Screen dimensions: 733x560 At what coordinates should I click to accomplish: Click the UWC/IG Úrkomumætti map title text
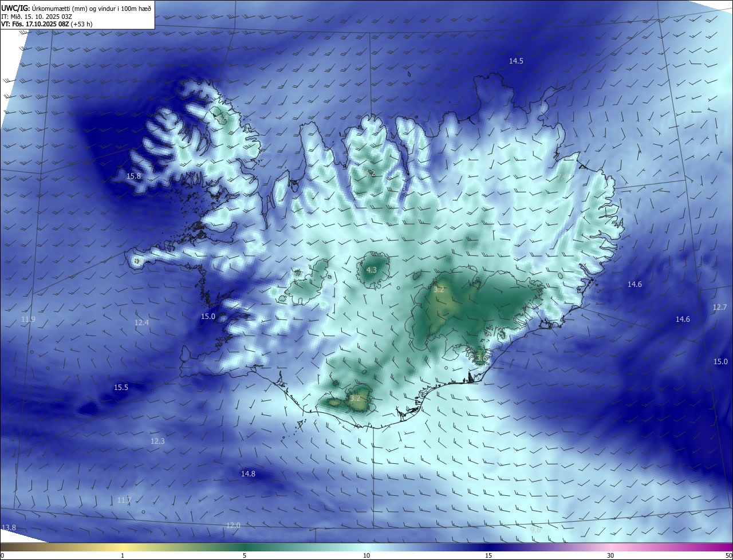coord(76,8)
